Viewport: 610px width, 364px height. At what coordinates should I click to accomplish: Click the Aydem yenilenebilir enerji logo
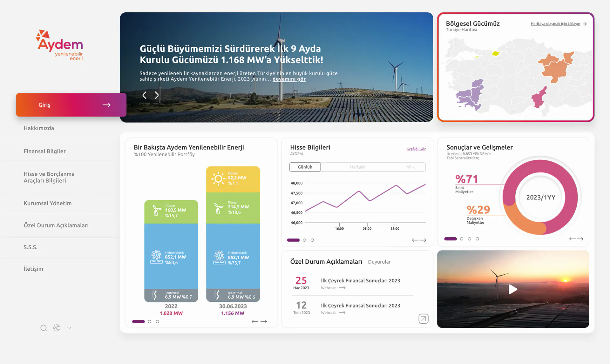(59, 45)
